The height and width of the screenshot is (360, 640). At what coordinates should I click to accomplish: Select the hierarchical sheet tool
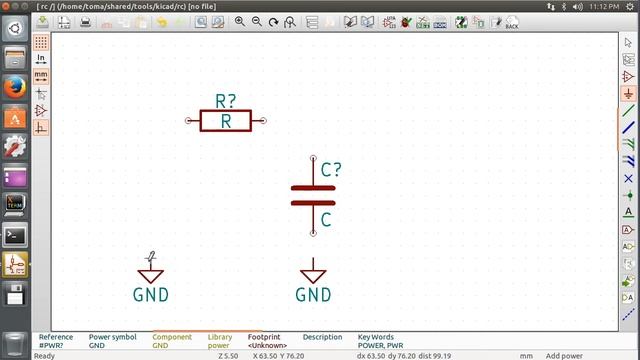[x=628, y=264]
